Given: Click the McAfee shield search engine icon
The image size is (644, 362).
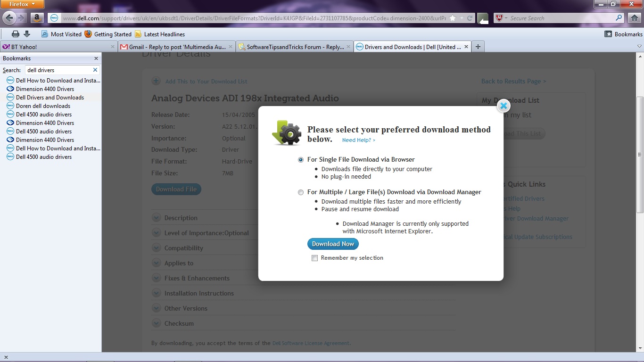Looking at the screenshot, I should point(499,18).
